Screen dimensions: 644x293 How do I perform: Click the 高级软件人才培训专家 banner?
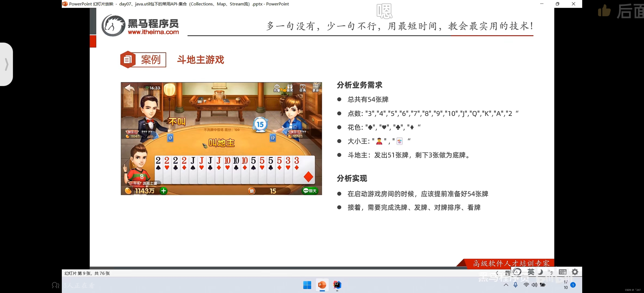click(x=511, y=263)
